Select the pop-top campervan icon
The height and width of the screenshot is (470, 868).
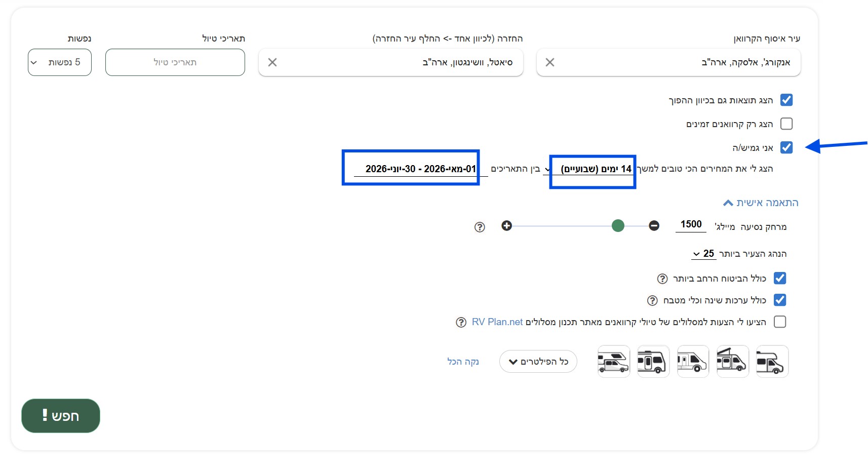pos(732,362)
